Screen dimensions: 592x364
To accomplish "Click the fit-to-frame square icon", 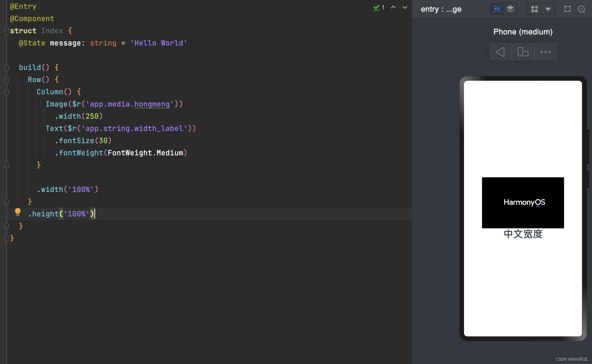I will click(568, 9).
